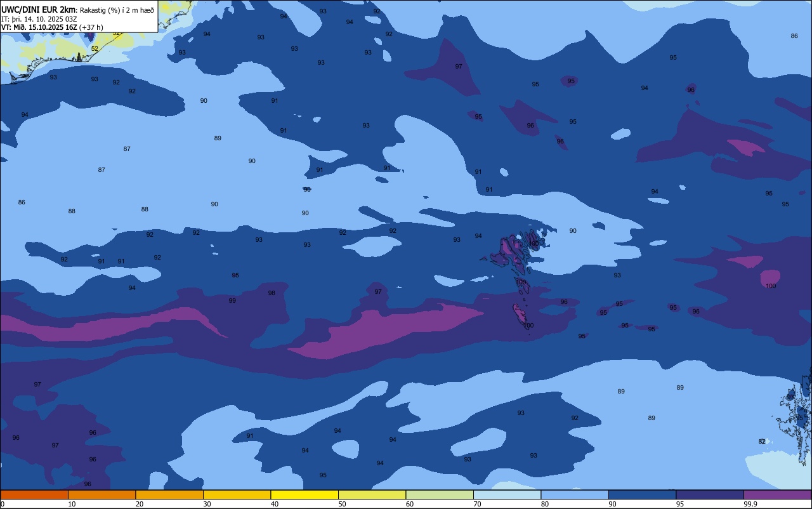
Task: Click the legend tick label '30'
Action: click(207, 504)
